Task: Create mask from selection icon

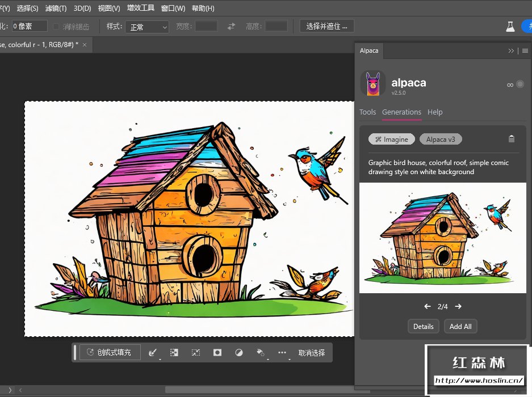Action: click(217, 353)
